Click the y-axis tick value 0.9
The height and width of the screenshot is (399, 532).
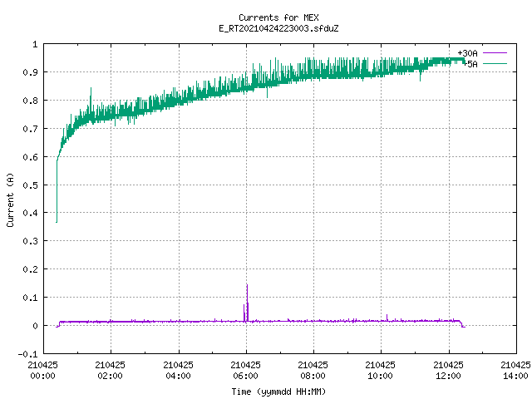[x=31, y=72]
